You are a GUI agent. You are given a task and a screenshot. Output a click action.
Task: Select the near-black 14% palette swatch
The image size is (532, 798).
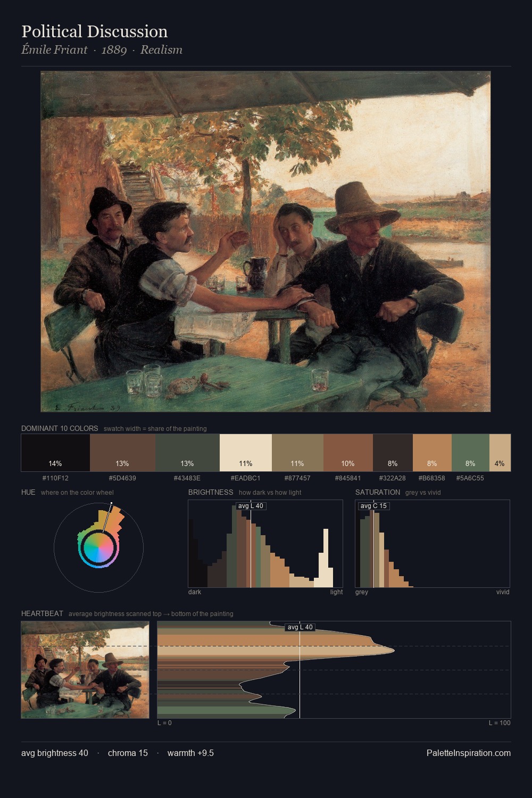pos(55,453)
